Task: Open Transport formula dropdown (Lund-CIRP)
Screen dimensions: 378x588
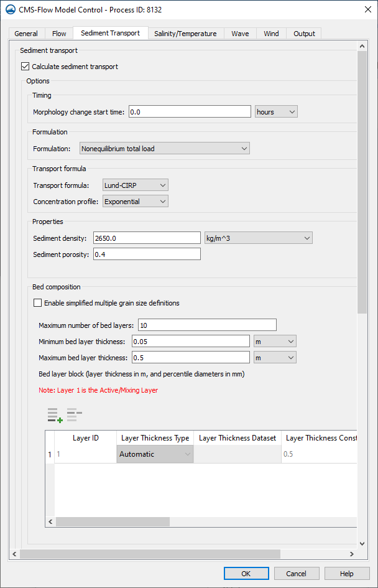Action: pos(136,185)
